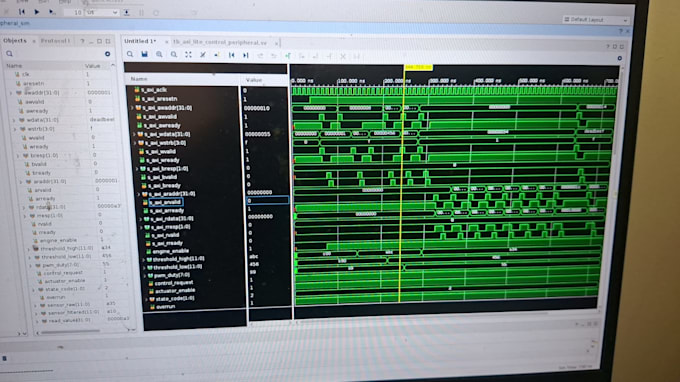Select the s_axi_arvalid signal
The image size is (680, 382).
166,202
